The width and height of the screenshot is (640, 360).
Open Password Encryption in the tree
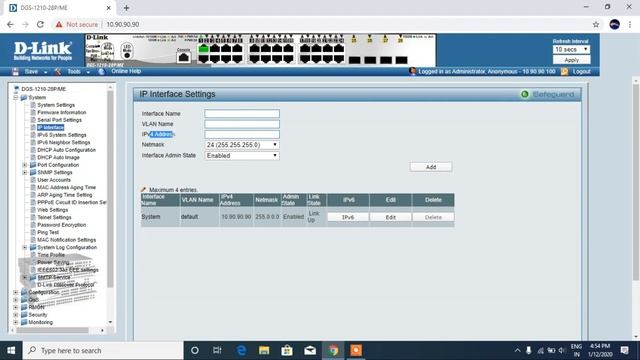click(62, 225)
